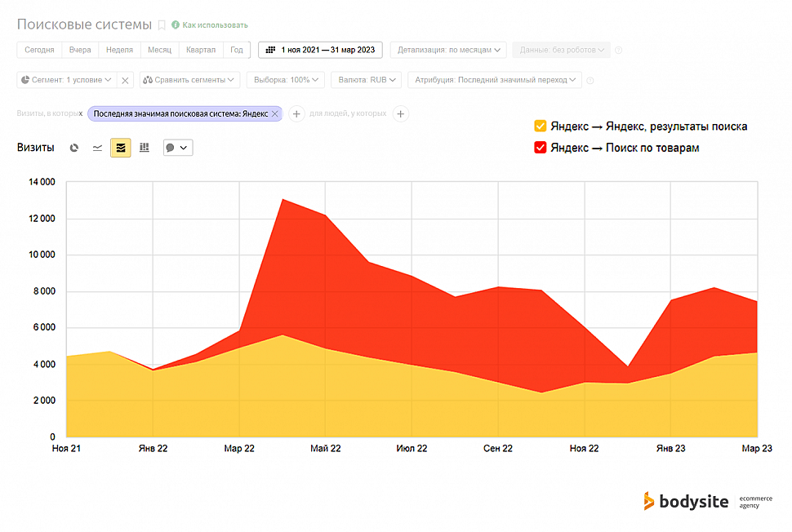Switch to the pie chart view
Image resolution: width=792 pixels, height=532 pixels.
tap(74, 148)
